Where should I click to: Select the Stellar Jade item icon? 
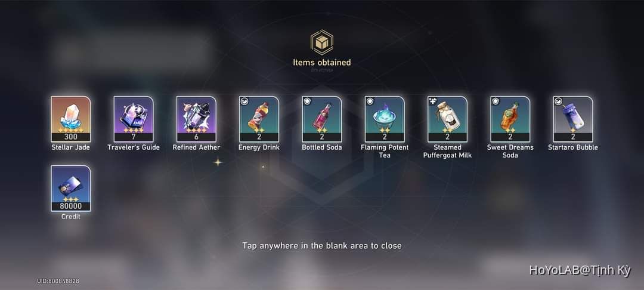(70, 119)
